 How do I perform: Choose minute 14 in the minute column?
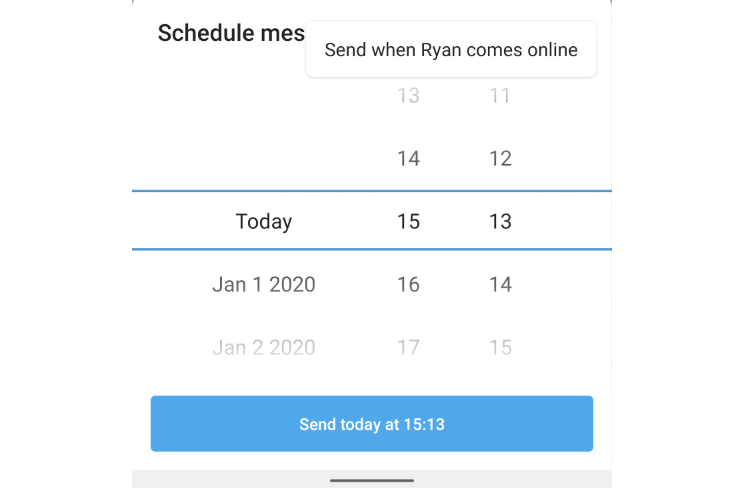coord(500,284)
